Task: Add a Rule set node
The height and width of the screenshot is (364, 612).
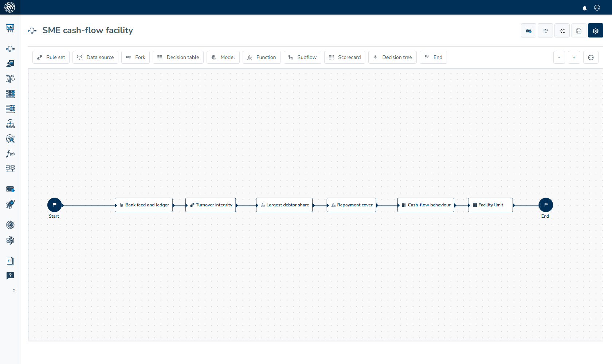Action: tap(51, 57)
